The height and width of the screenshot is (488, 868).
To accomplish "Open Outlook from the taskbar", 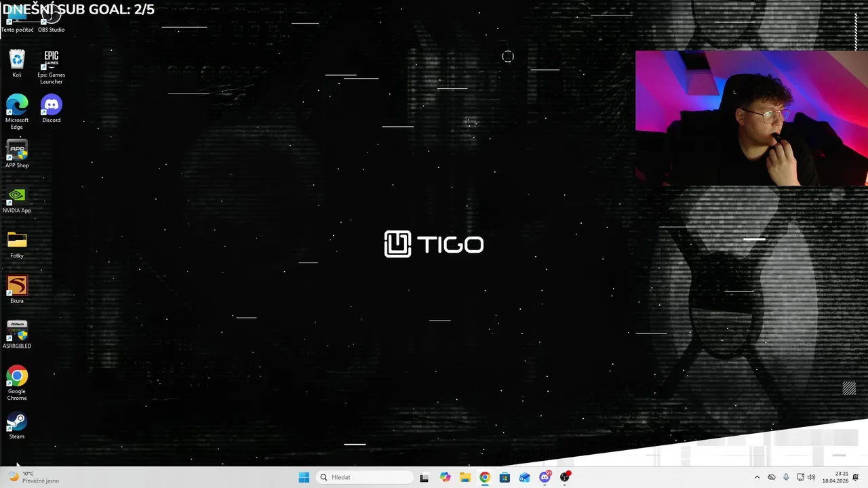I will coord(524,477).
